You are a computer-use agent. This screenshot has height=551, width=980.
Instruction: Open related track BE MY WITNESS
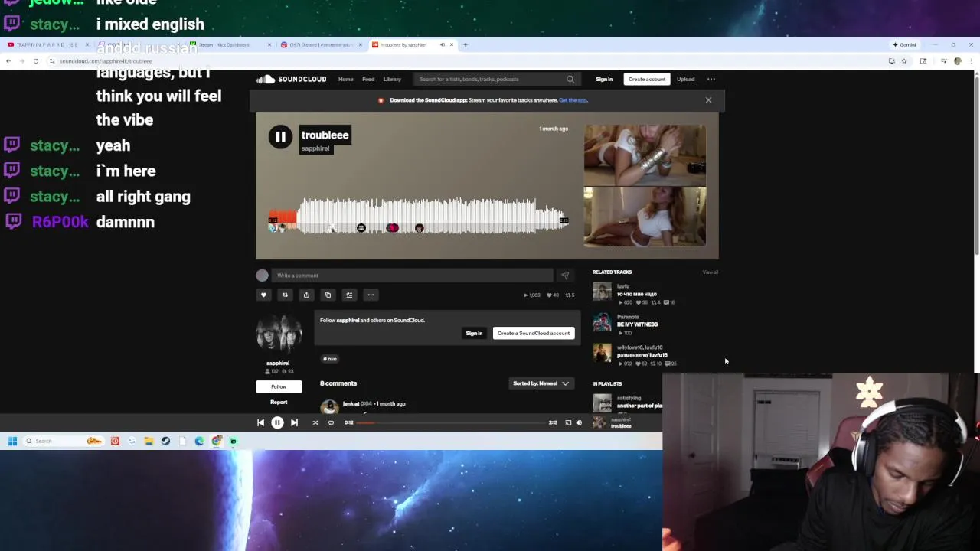click(x=637, y=324)
